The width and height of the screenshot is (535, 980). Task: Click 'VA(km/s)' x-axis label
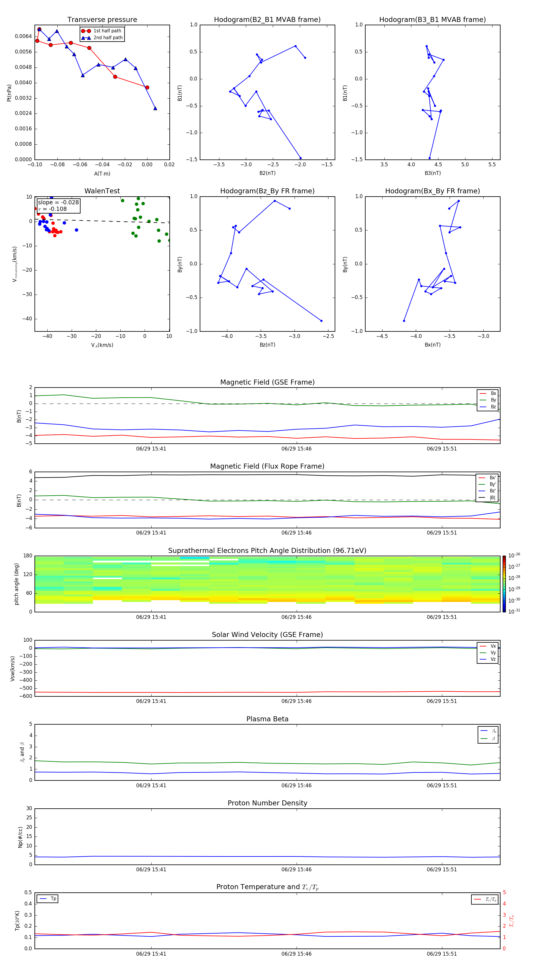click(x=102, y=345)
